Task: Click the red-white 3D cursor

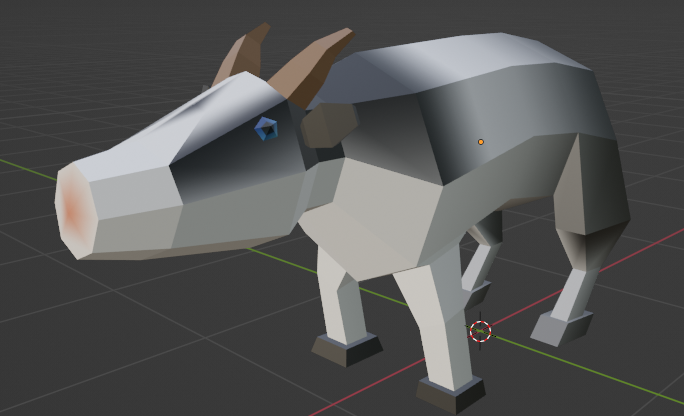Action: tap(480, 331)
